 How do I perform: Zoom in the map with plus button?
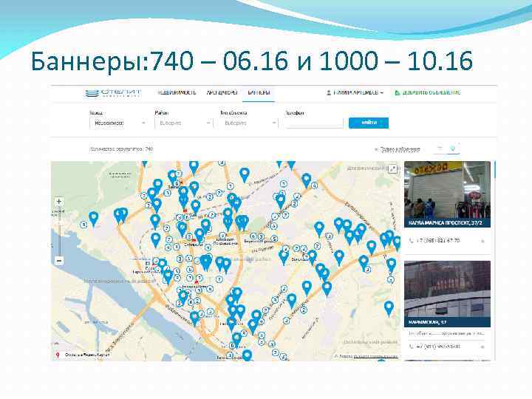point(59,202)
